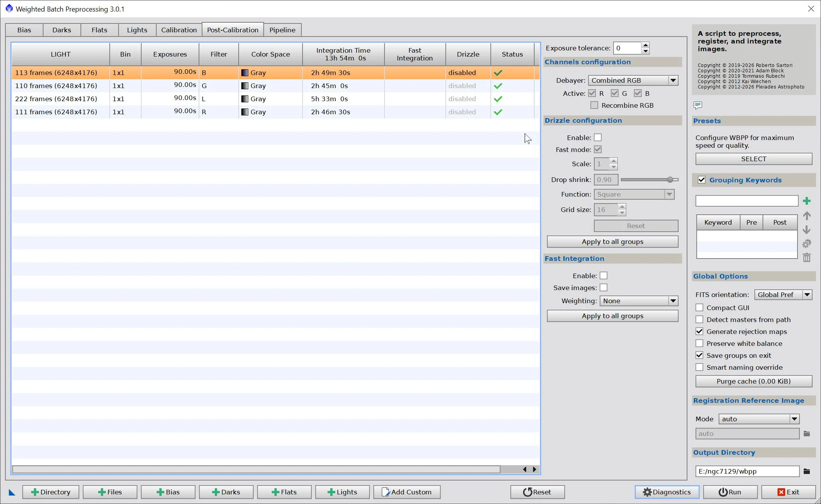Click the Gray color space icon in the R row
Screen dimensions: 821x504
coord(245,112)
